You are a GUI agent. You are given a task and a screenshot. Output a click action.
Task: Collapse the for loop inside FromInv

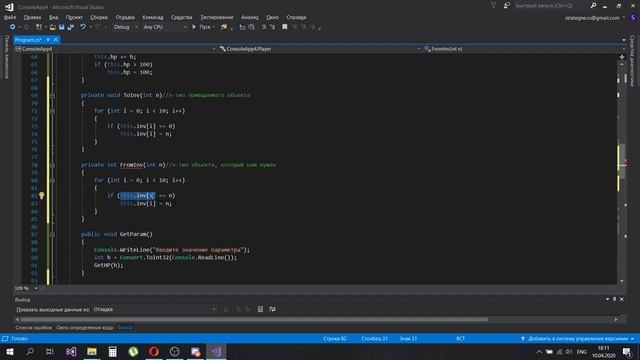52,180
